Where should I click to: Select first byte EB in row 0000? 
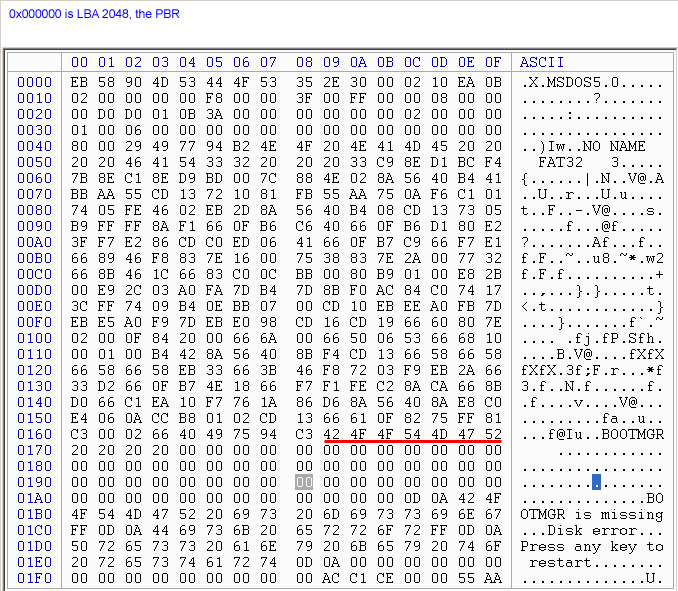pyautogui.click(x=79, y=82)
